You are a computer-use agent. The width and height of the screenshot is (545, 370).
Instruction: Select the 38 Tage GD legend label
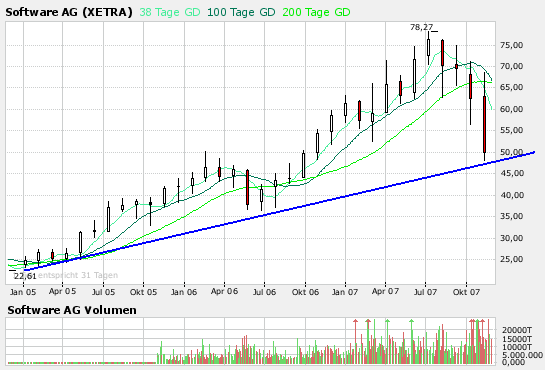pyautogui.click(x=170, y=12)
